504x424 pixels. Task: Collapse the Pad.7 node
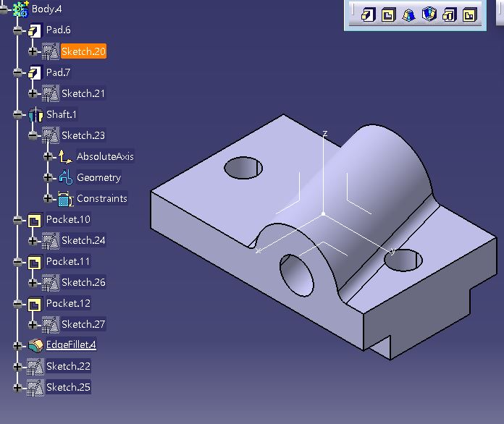(x=17, y=72)
